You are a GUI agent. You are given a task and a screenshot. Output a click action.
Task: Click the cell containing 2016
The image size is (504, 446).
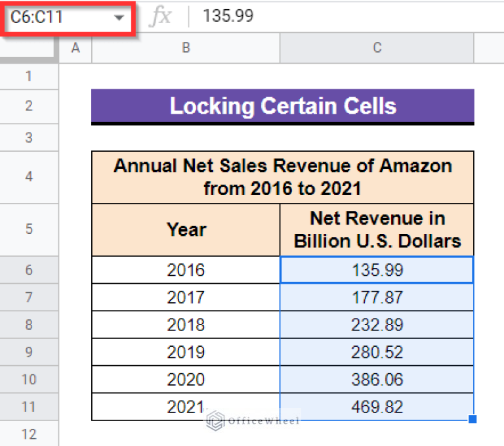click(x=186, y=270)
